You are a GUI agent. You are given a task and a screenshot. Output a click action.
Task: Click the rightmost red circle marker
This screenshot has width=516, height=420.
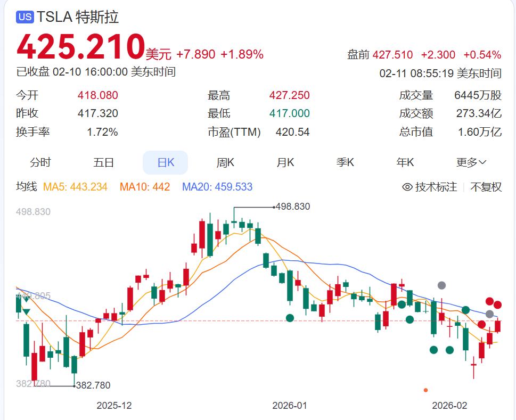(x=498, y=305)
